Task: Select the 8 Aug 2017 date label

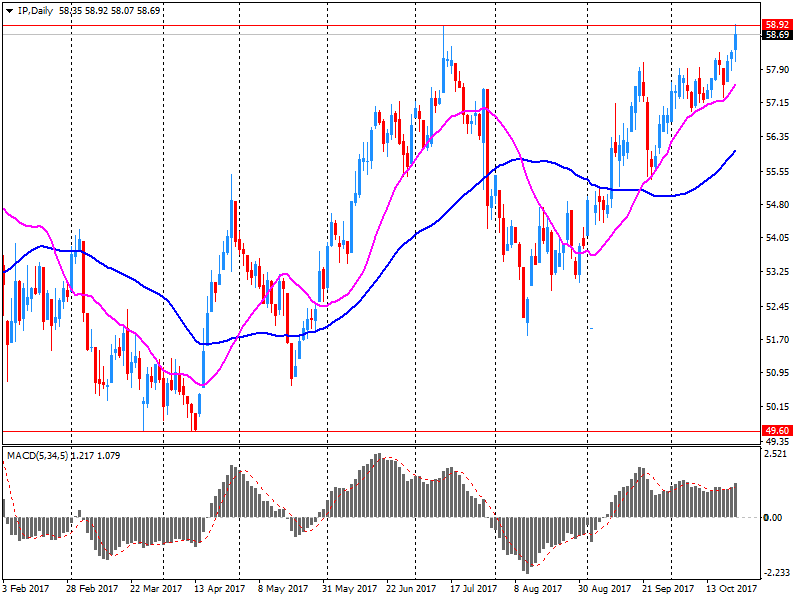Action: 538,589
